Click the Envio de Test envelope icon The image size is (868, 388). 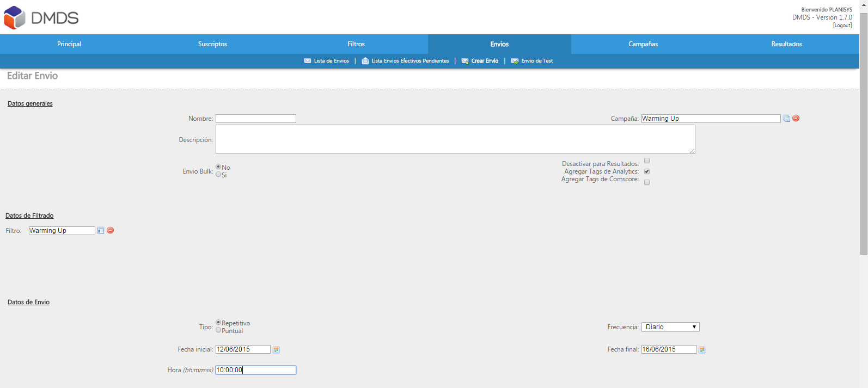[515, 61]
